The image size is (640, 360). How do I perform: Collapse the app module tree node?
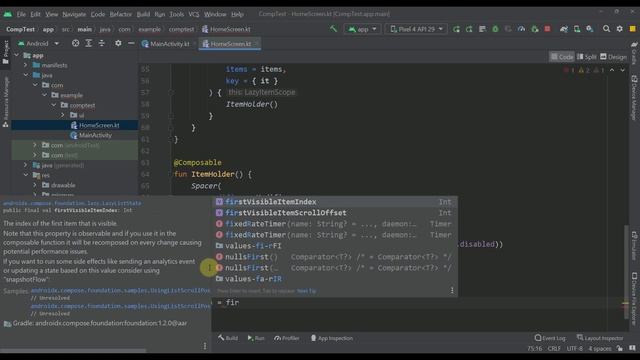pos(17,55)
